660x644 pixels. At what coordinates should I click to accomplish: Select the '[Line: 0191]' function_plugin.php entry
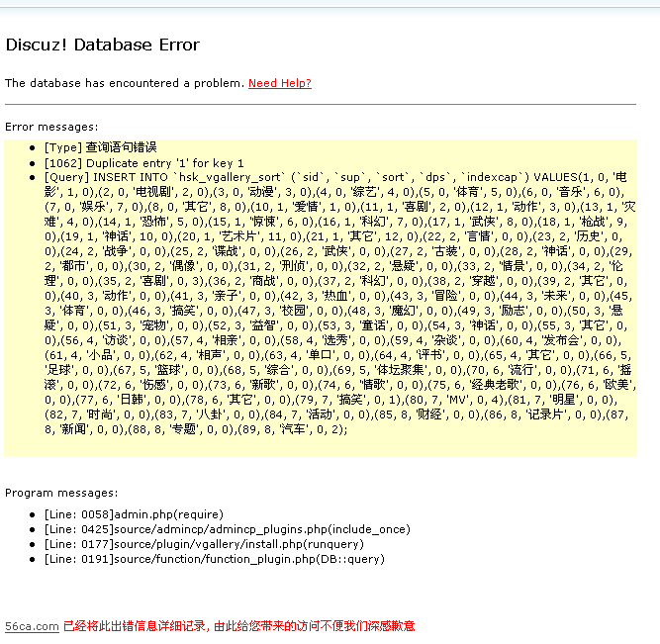(215, 559)
